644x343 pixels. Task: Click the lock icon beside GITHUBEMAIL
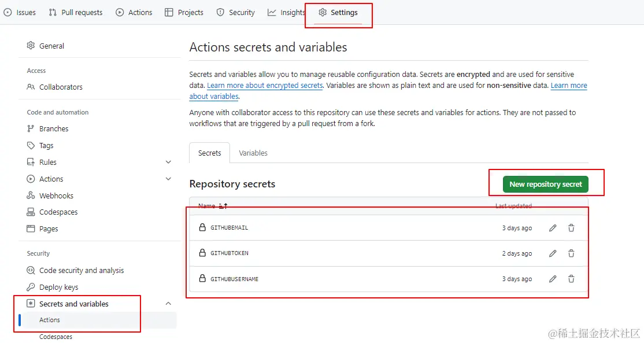[202, 227]
